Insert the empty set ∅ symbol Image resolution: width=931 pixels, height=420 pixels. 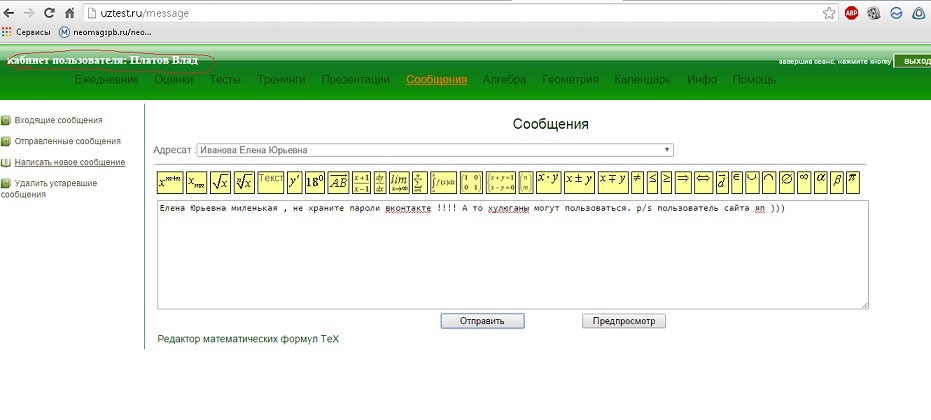[x=787, y=182]
